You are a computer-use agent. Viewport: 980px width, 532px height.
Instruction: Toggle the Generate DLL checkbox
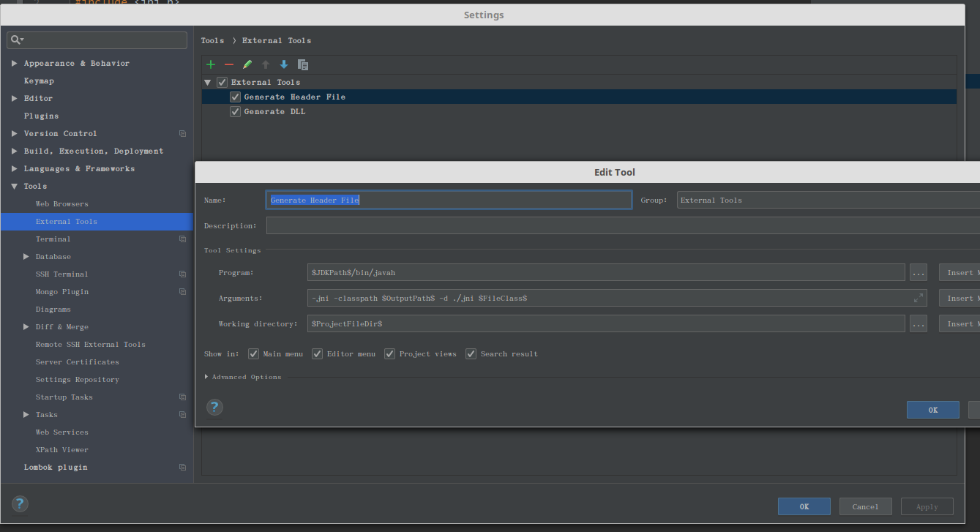235,111
